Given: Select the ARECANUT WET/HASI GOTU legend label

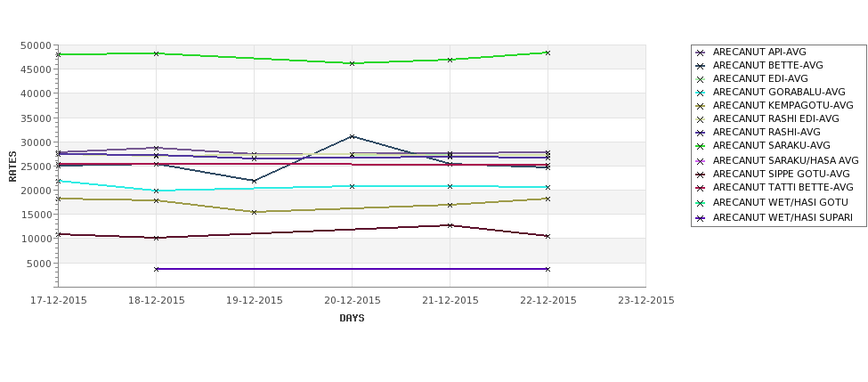Looking at the screenshot, I should click(780, 203).
